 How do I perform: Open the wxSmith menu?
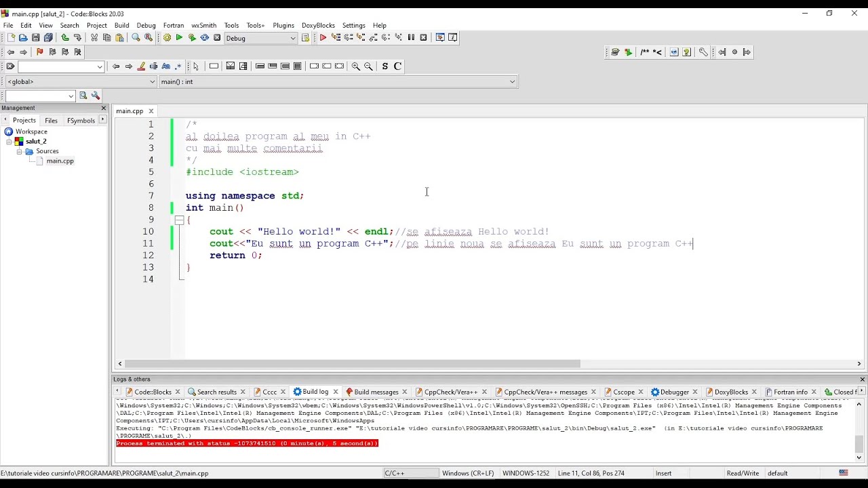click(x=204, y=25)
